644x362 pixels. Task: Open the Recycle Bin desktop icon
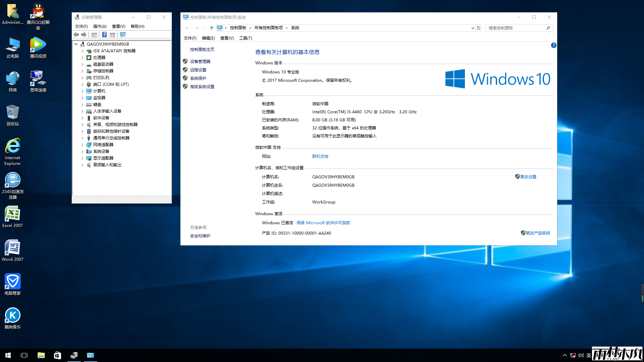point(13,115)
